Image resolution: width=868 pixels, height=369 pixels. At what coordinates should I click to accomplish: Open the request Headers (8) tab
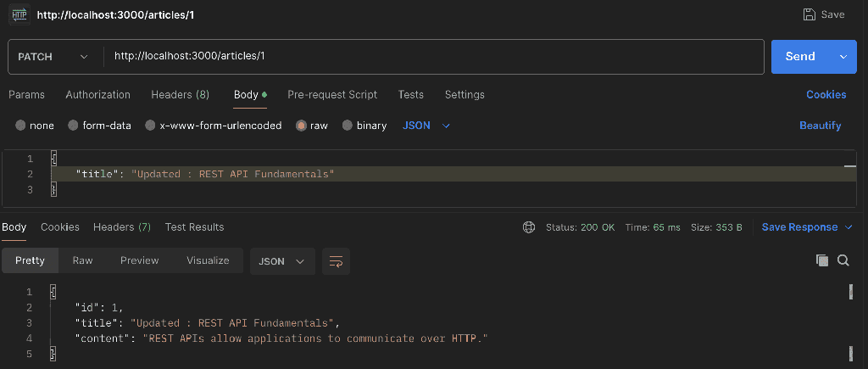point(181,95)
